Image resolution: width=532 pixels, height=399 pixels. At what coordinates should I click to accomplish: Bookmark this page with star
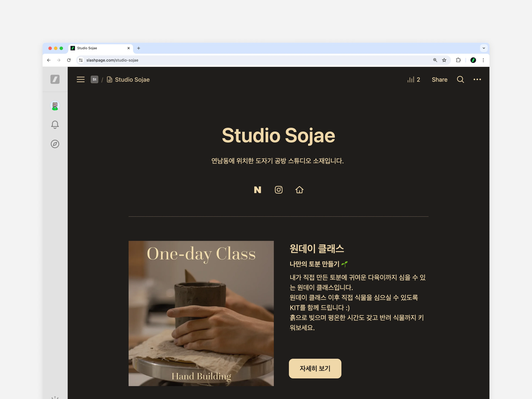point(444,60)
